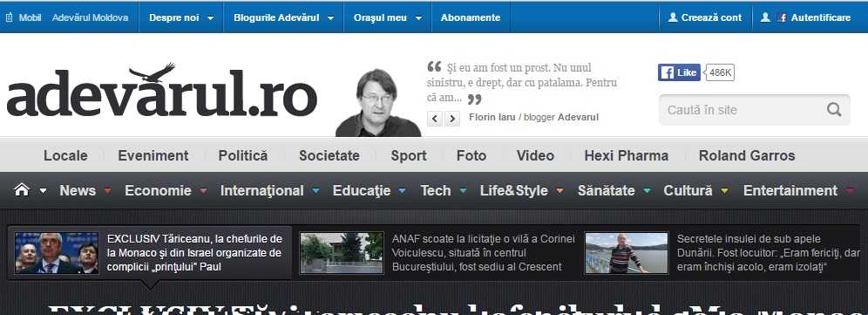
Task: Open the ANAF villa article thumbnail
Action: [x=342, y=253]
